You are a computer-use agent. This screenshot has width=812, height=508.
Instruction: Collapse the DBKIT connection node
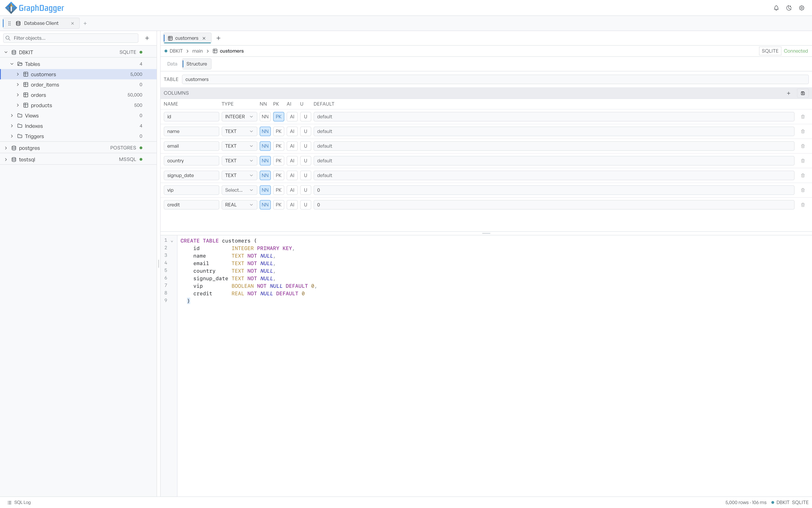6,52
